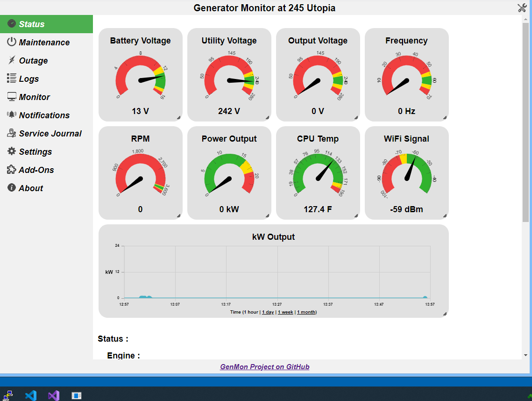Click the Maintenance power icon
Screen dimensions: 532x401
pos(12,42)
